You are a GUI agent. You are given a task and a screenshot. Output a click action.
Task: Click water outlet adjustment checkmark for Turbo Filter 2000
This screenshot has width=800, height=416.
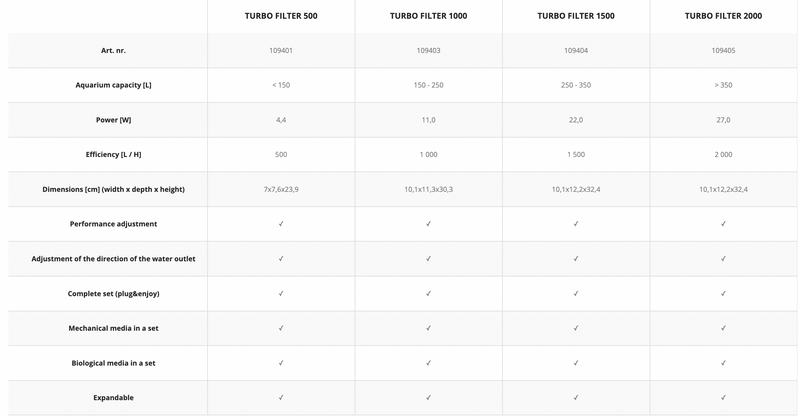point(723,259)
